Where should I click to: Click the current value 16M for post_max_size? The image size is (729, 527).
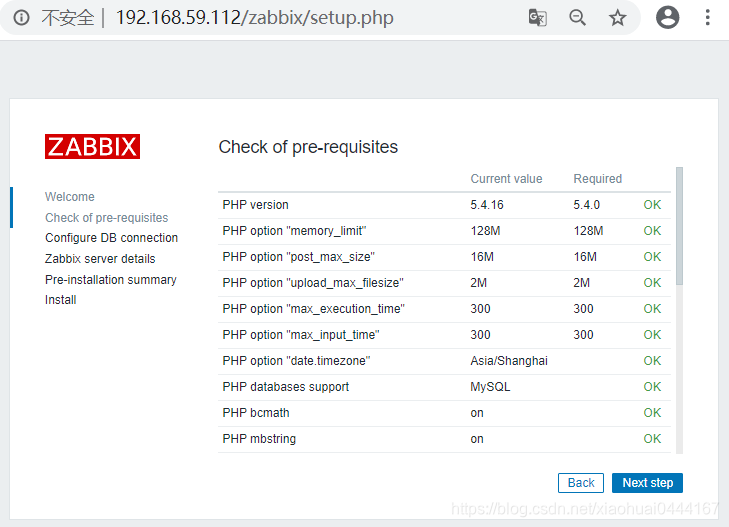(482, 257)
